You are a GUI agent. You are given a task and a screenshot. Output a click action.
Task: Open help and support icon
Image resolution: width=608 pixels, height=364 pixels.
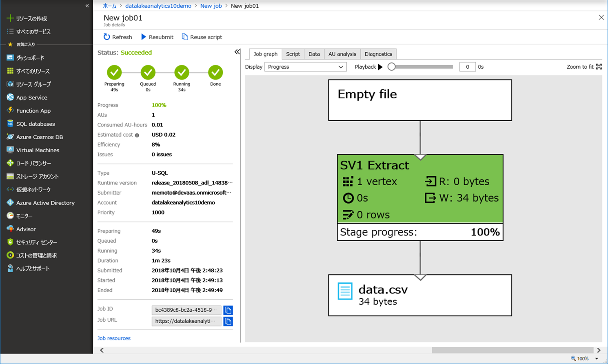[x=10, y=269]
